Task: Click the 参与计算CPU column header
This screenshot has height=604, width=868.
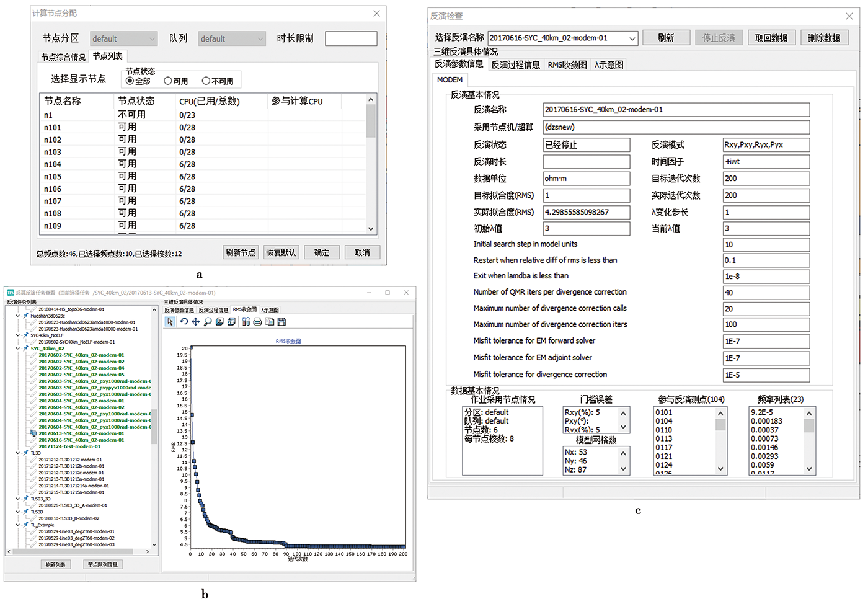Action: (297, 101)
